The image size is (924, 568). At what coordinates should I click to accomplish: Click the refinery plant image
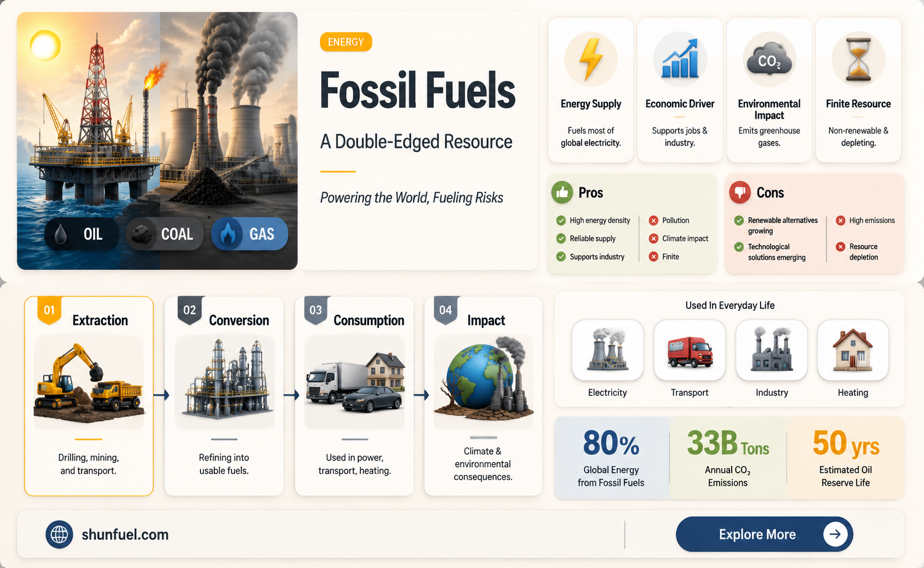pyautogui.click(x=225, y=383)
